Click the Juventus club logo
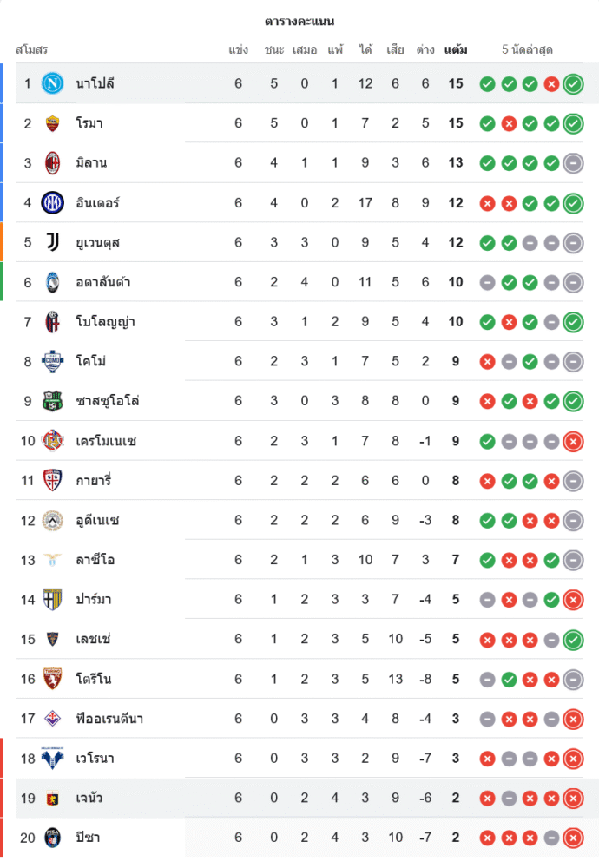This screenshot has width=599, height=868. (53, 242)
